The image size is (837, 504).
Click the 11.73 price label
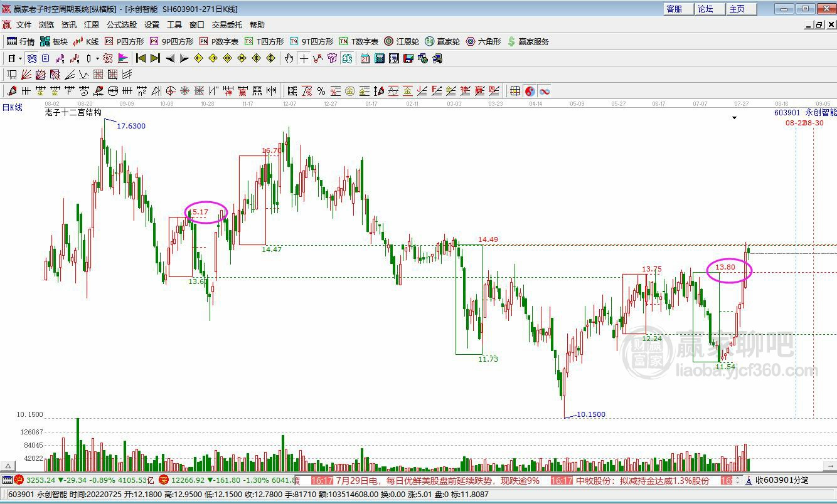coord(488,359)
